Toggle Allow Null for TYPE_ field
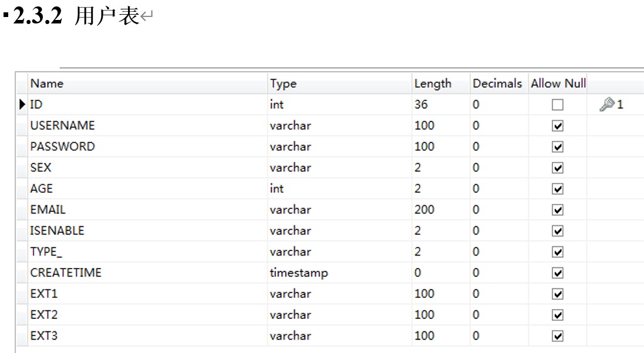This screenshot has height=353, width=644. tap(557, 252)
